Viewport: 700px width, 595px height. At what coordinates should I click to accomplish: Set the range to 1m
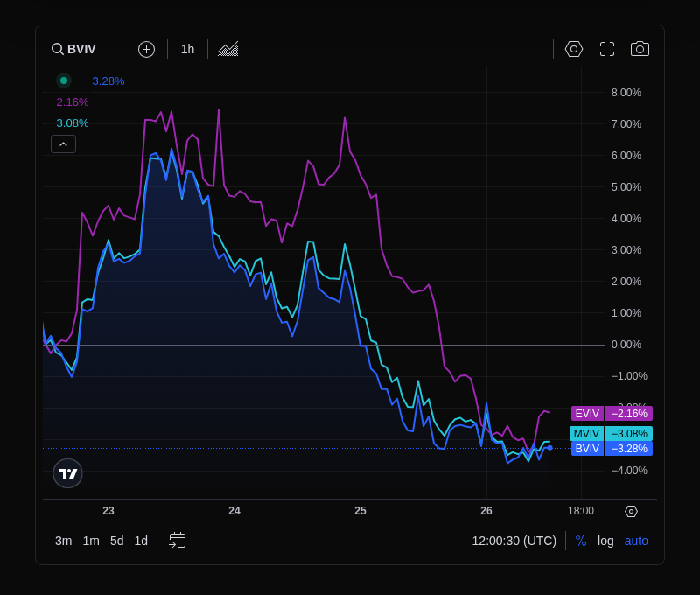pos(91,541)
